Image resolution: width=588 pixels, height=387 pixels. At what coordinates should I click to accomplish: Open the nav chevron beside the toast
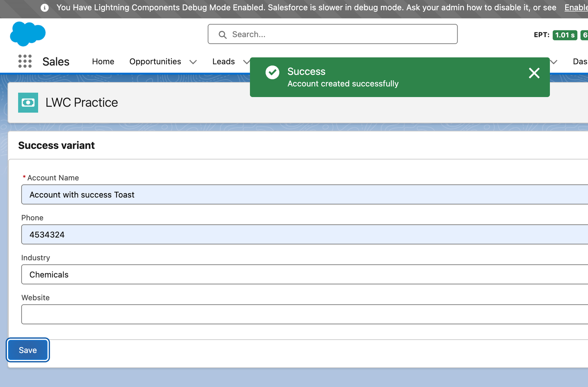point(554,62)
